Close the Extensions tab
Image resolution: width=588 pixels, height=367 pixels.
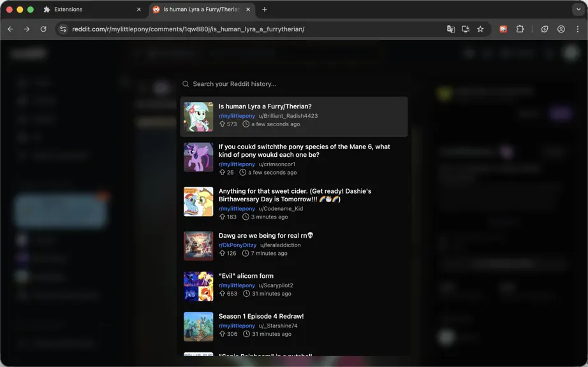coord(139,10)
